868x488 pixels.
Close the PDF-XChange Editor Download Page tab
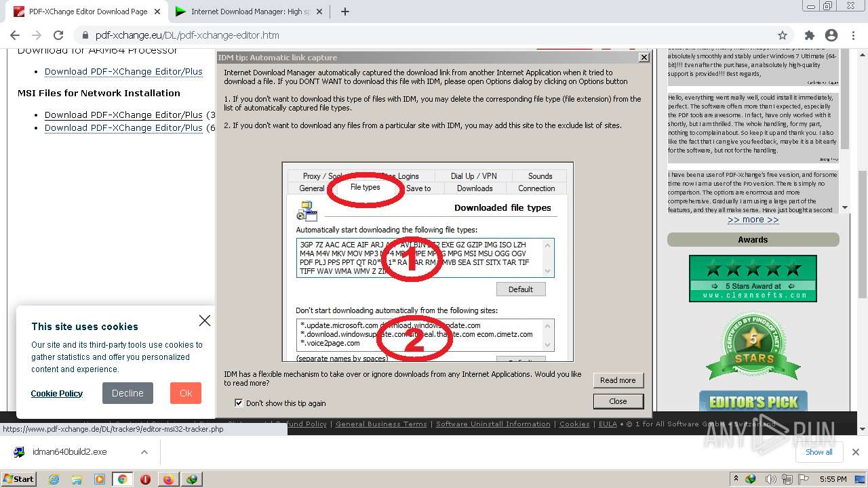pos(158,12)
